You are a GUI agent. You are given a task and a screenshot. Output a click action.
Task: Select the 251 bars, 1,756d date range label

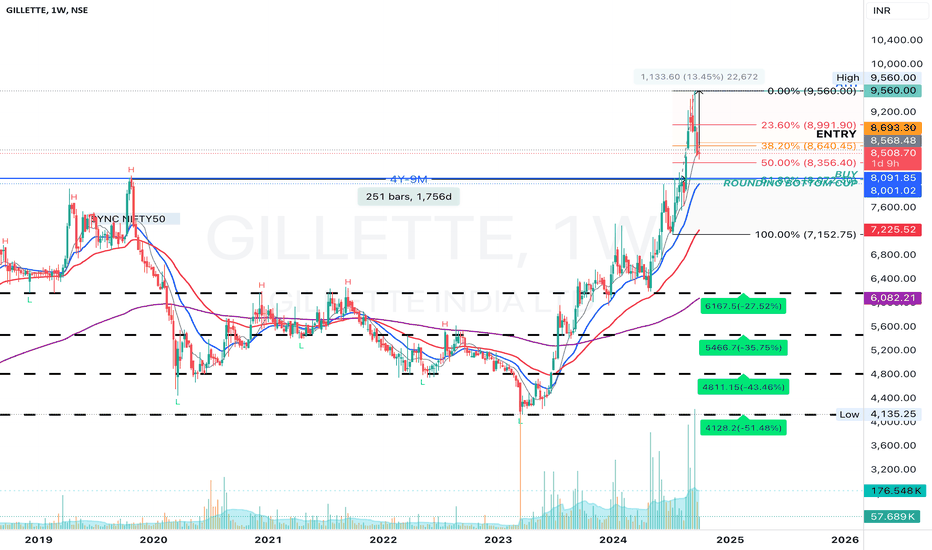(408, 196)
